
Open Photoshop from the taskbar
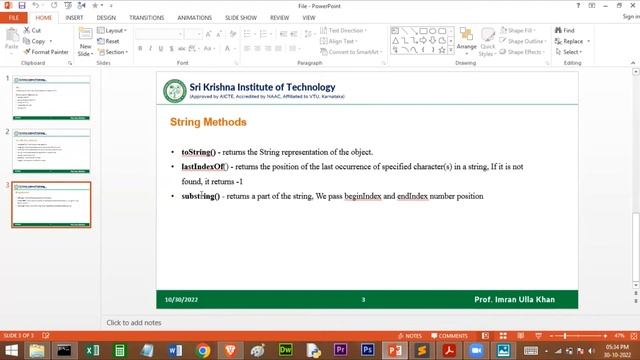[x=367, y=350]
